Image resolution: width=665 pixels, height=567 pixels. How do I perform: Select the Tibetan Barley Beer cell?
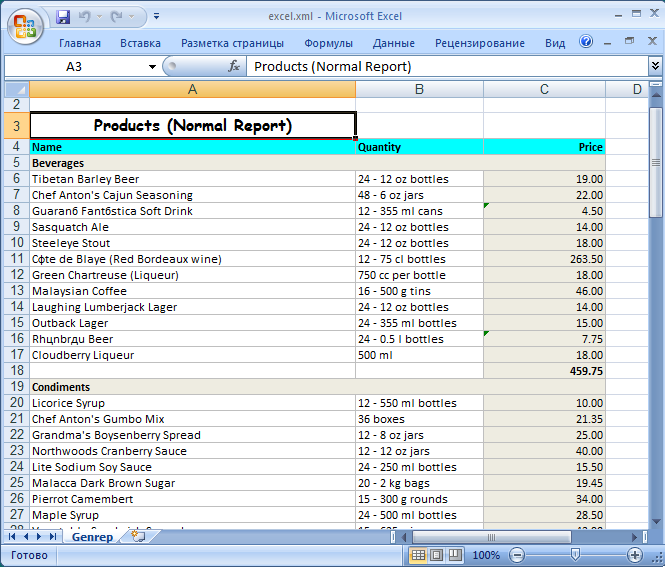tap(193, 179)
